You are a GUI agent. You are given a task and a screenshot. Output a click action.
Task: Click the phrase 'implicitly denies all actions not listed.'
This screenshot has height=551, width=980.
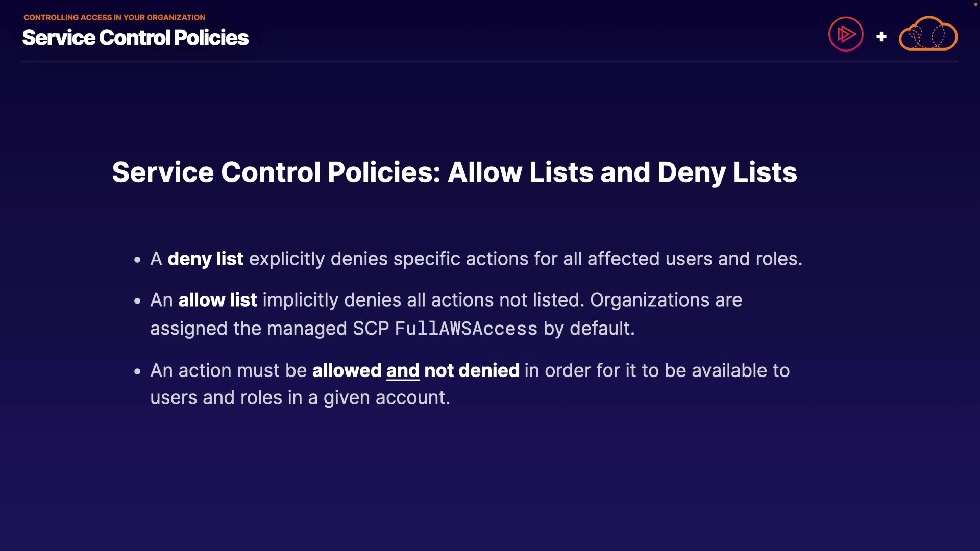(423, 300)
